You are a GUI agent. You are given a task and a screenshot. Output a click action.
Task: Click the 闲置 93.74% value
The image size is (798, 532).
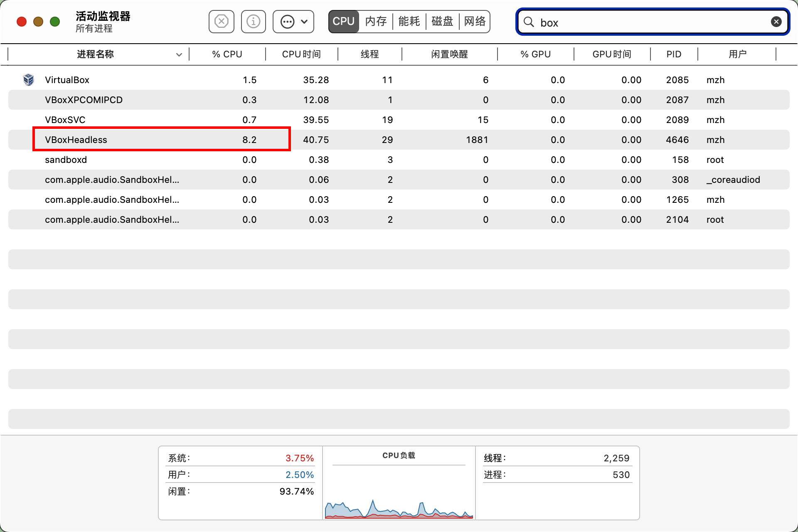pos(296,491)
